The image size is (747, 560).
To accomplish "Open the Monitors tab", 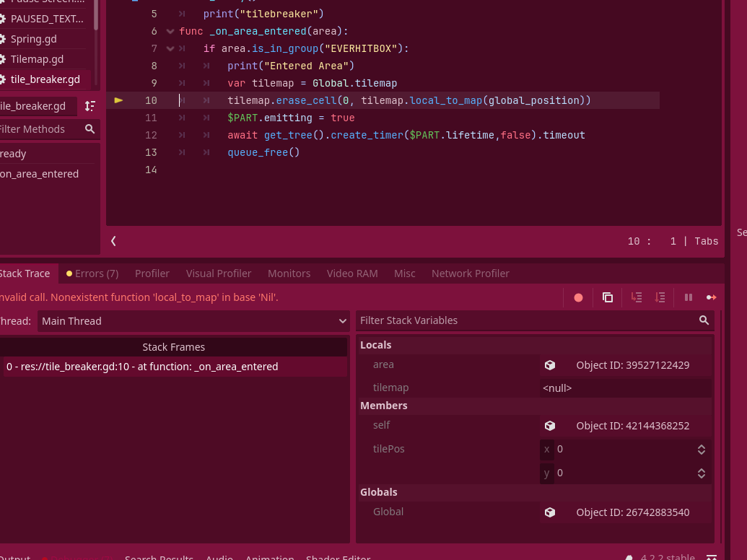I will pos(289,274).
